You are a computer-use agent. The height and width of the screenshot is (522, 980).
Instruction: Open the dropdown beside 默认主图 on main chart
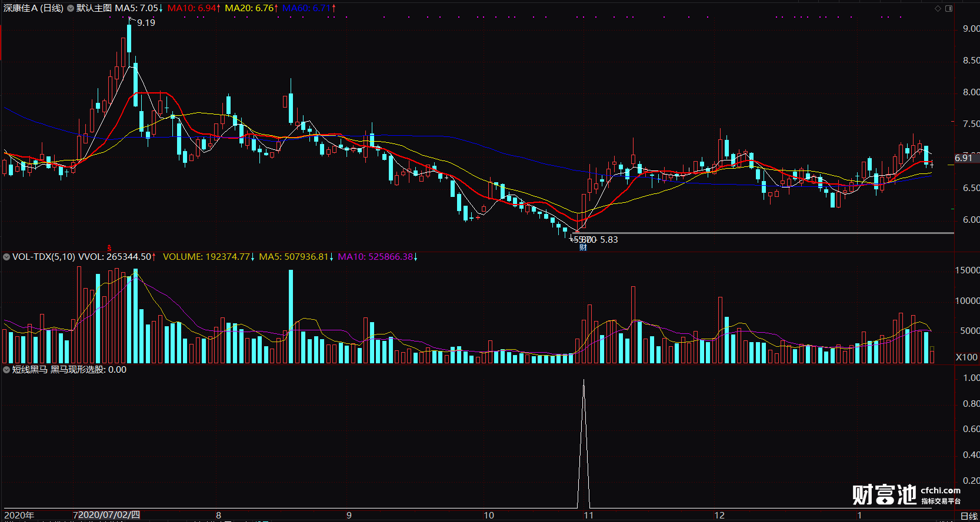point(71,8)
